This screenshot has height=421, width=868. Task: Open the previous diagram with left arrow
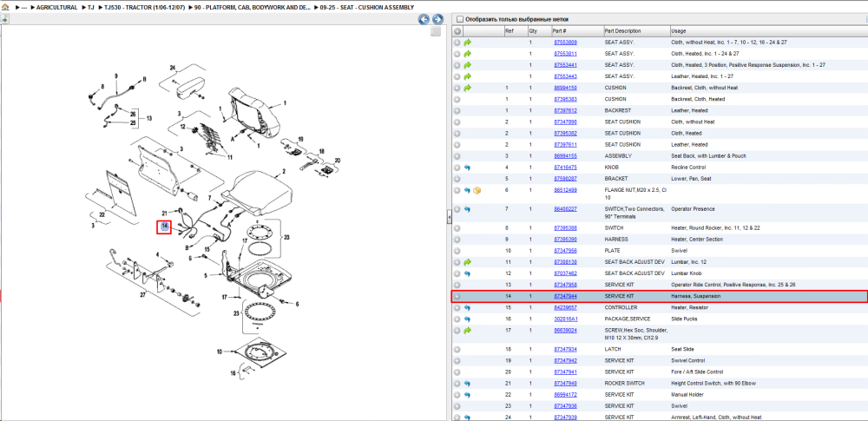(x=424, y=19)
